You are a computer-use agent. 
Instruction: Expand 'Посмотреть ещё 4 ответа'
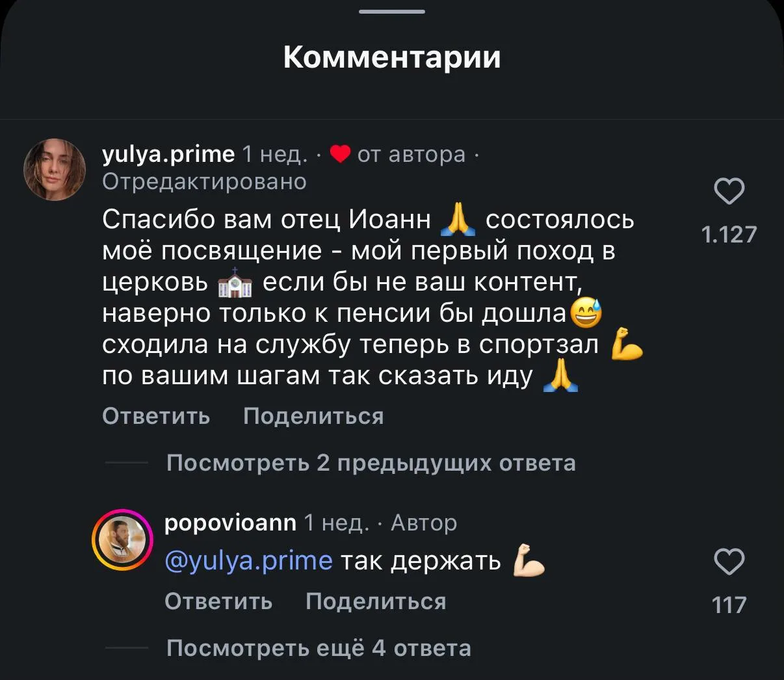[319, 648]
